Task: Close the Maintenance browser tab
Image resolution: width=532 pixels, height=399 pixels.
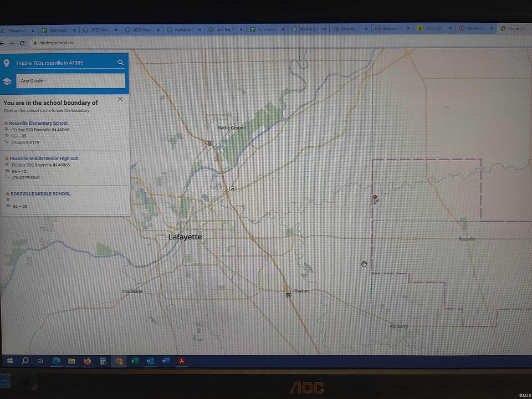Action: 74,30
